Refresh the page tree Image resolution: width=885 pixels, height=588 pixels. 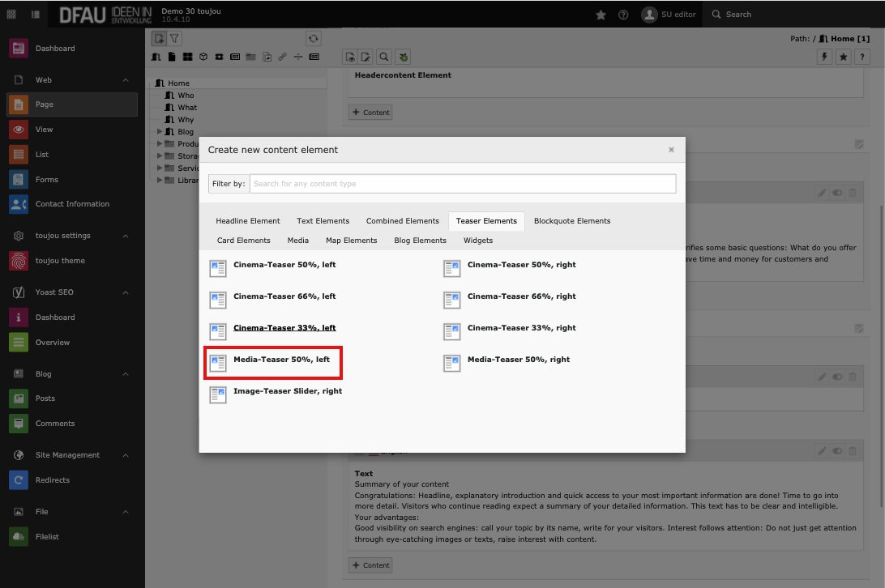point(313,38)
